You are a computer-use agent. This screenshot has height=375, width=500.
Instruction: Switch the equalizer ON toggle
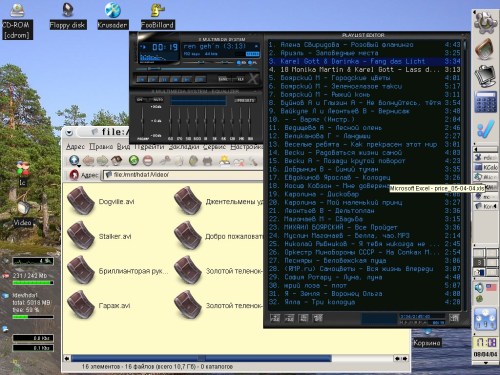pyautogui.click(x=141, y=100)
